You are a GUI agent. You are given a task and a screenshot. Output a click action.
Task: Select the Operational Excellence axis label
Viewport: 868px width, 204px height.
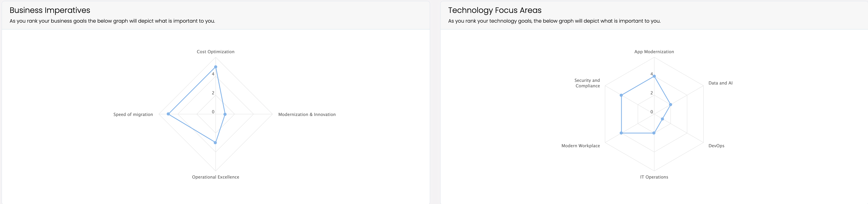(x=216, y=177)
